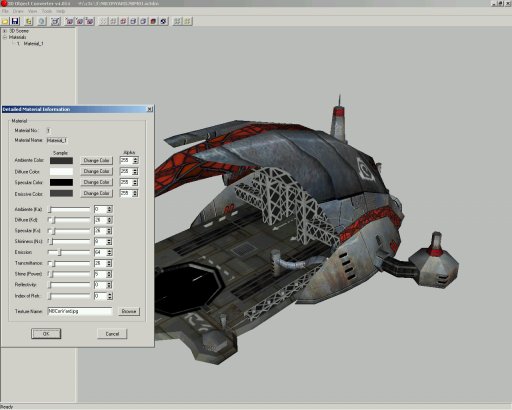
Task: Click the Emission slider track
Action: (69, 252)
